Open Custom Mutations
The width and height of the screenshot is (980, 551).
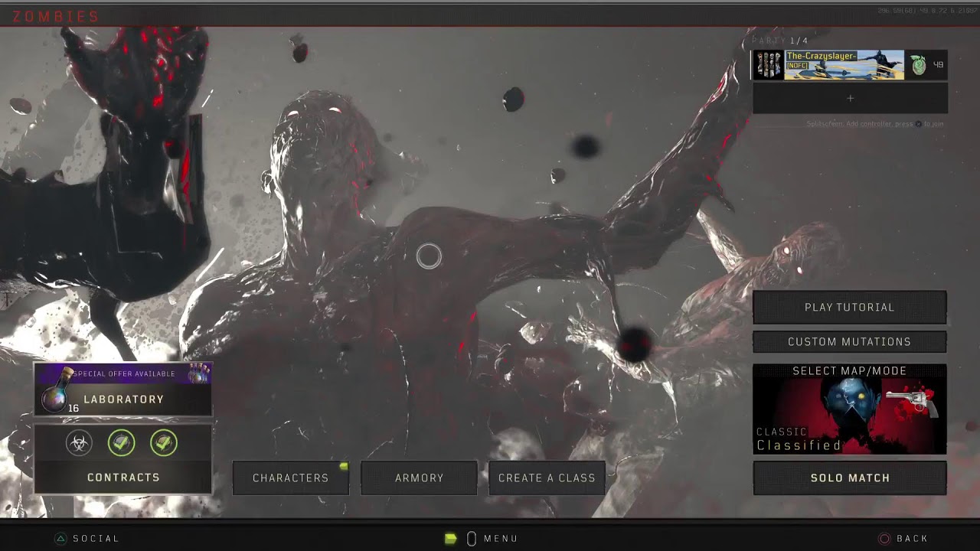850,341
